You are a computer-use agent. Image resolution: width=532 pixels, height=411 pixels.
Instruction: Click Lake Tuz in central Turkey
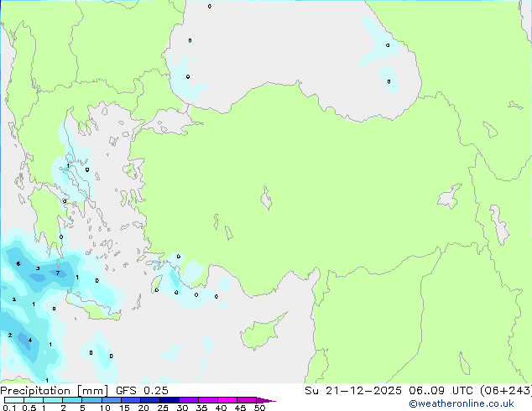267,201
